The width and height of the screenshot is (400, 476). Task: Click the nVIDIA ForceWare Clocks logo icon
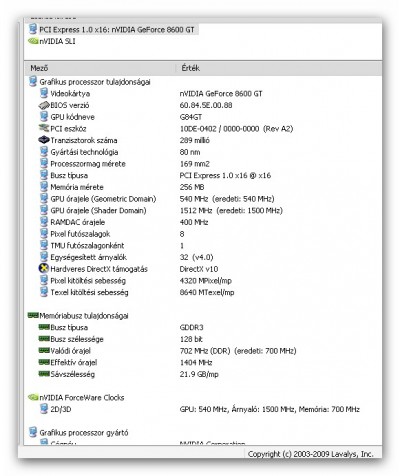pos(33,397)
